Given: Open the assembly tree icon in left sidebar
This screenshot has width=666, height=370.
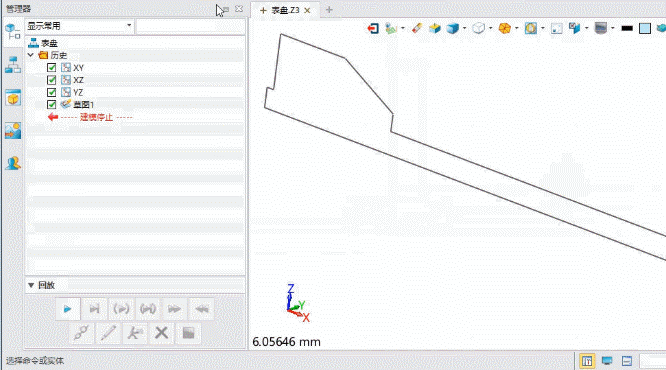Looking at the screenshot, I should point(13,65).
